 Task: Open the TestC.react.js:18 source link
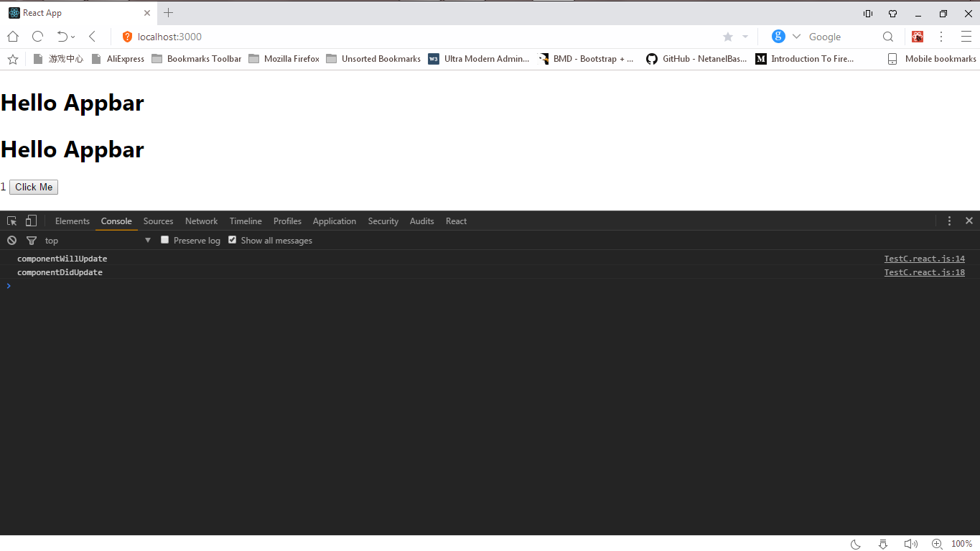click(x=924, y=272)
